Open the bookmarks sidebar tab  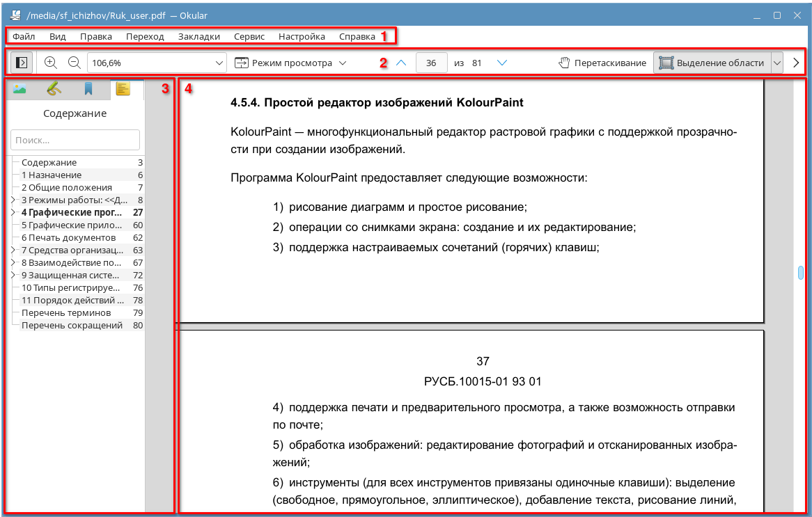[x=88, y=89]
